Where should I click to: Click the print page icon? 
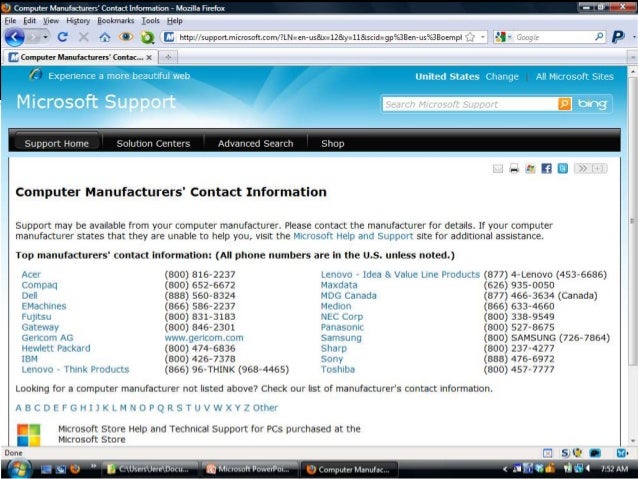(x=514, y=168)
